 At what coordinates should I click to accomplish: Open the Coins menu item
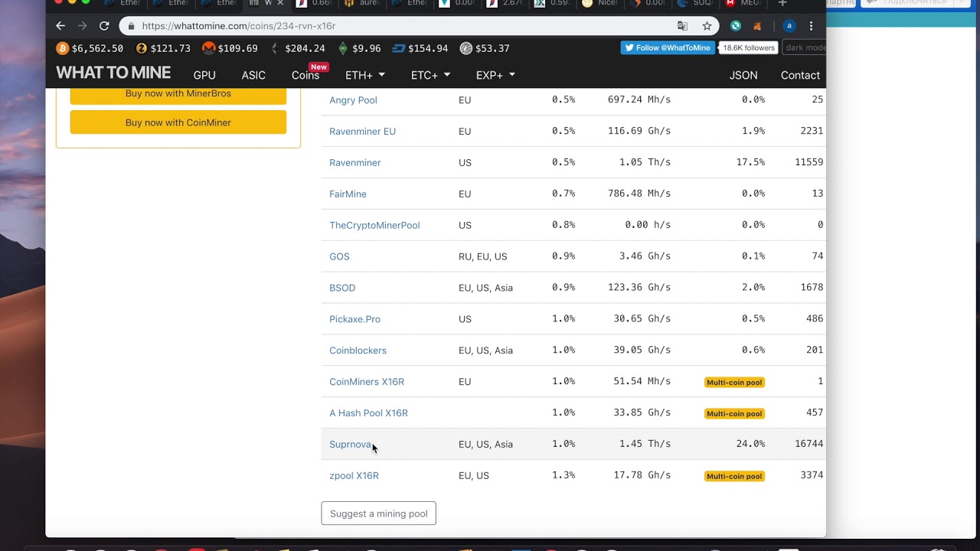tap(305, 75)
